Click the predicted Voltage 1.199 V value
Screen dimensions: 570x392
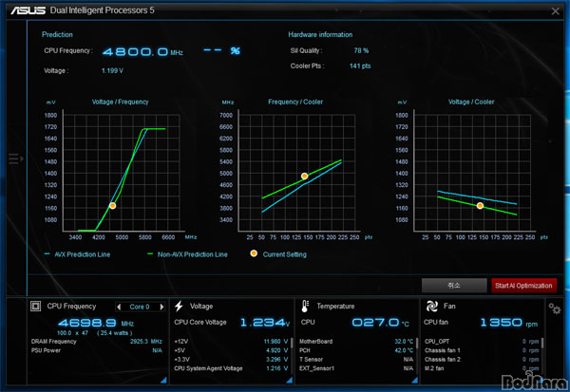(x=112, y=70)
